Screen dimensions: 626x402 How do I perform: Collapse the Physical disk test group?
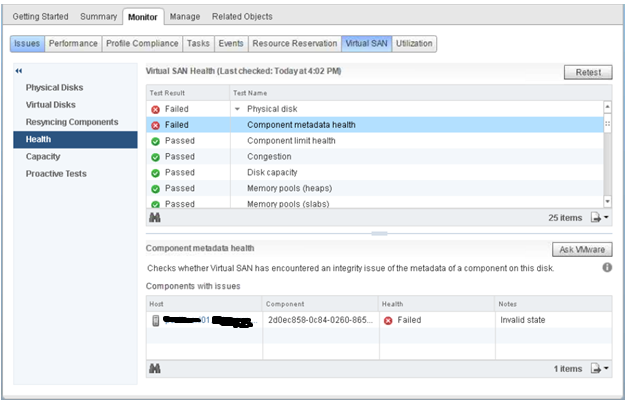point(237,108)
